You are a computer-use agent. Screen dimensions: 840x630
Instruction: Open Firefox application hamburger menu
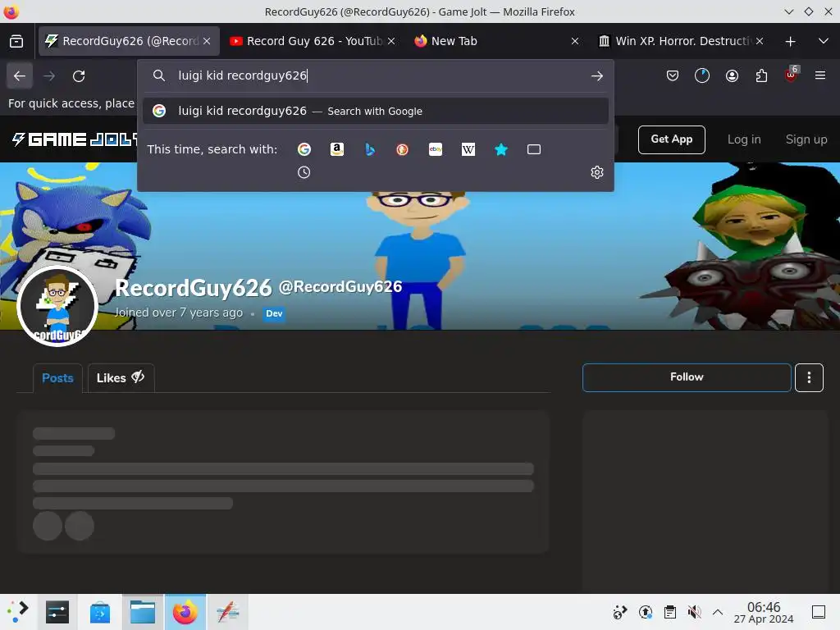coord(820,75)
